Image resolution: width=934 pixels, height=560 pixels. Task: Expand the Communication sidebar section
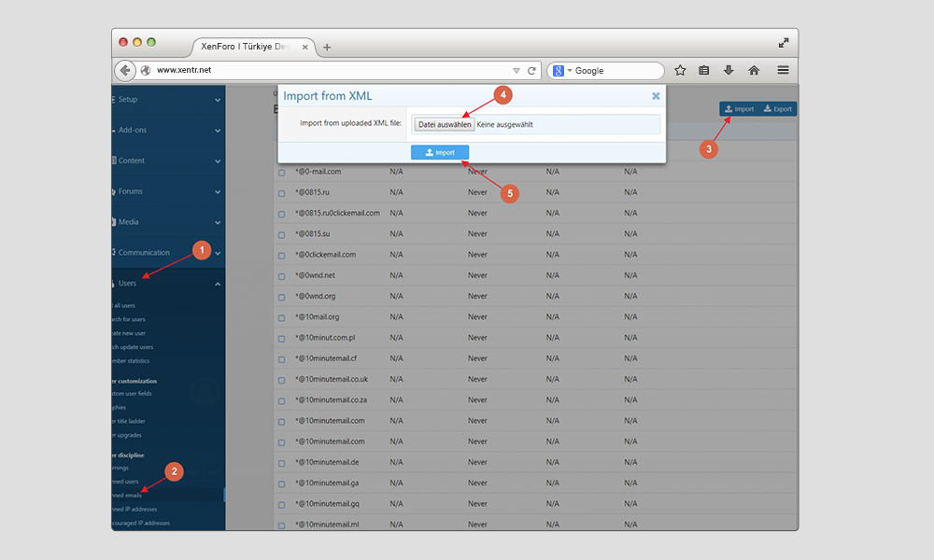pyautogui.click(x=218, y=253)
